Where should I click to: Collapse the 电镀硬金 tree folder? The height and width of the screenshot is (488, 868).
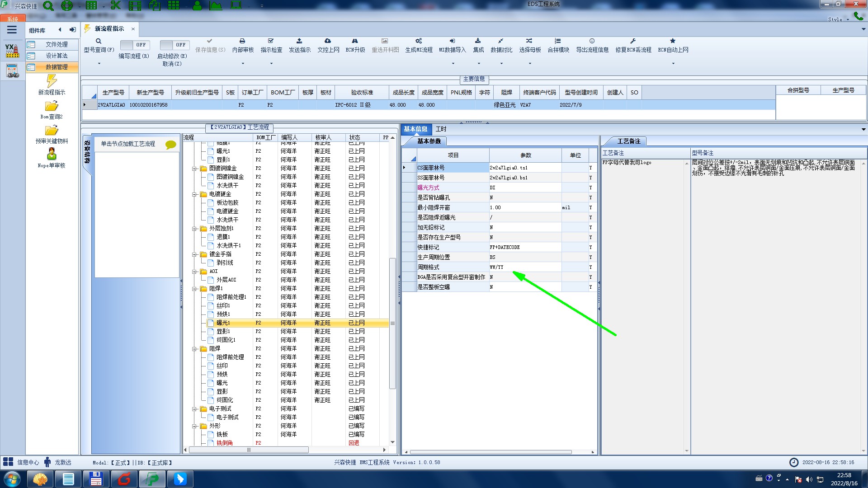(x=194, y=194)
